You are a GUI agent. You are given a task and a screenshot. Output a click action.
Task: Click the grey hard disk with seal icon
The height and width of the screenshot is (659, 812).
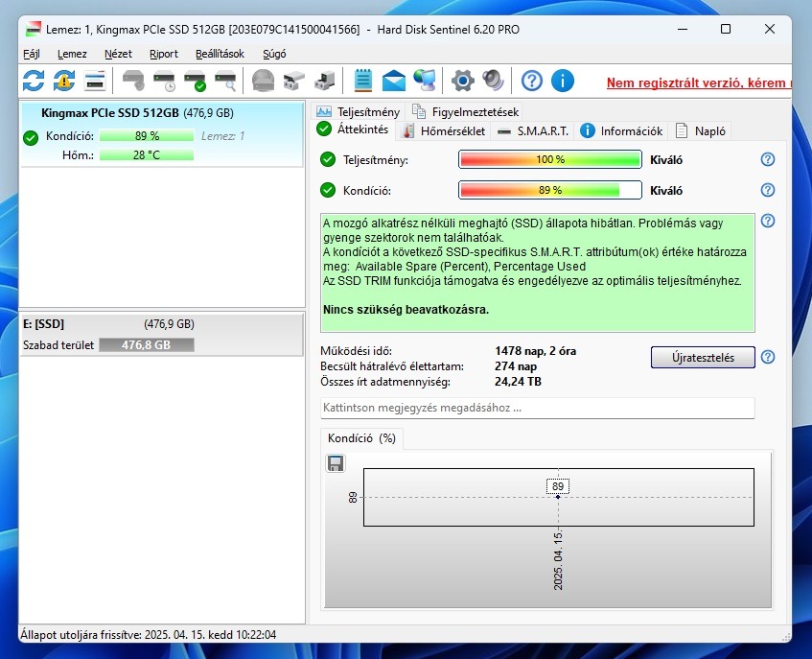pyautogui.click(x=133, y=81)
